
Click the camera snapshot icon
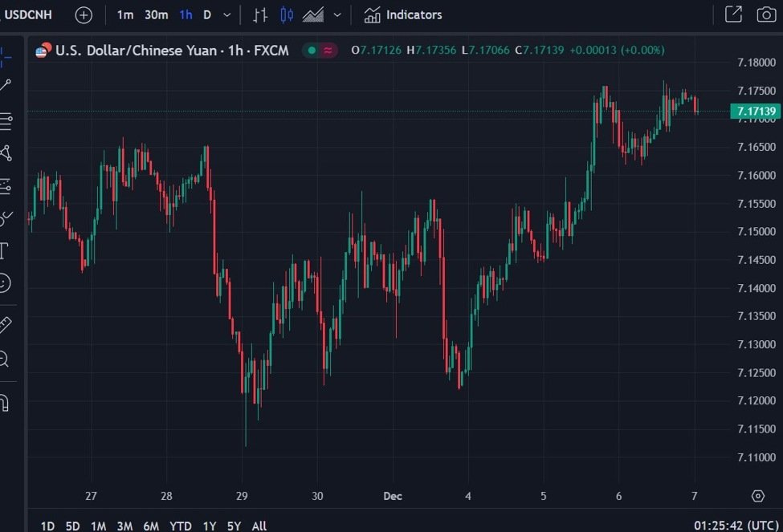coord(765,14)
